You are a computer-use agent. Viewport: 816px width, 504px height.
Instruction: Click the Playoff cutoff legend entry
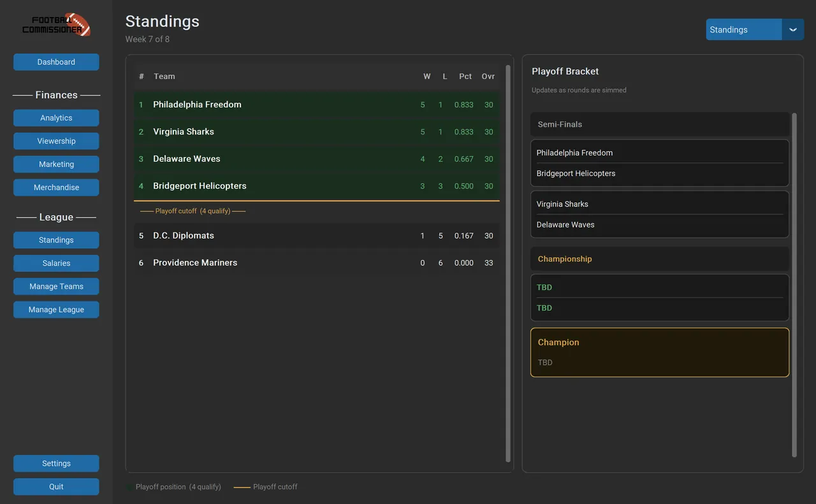[x=266, y=487]
